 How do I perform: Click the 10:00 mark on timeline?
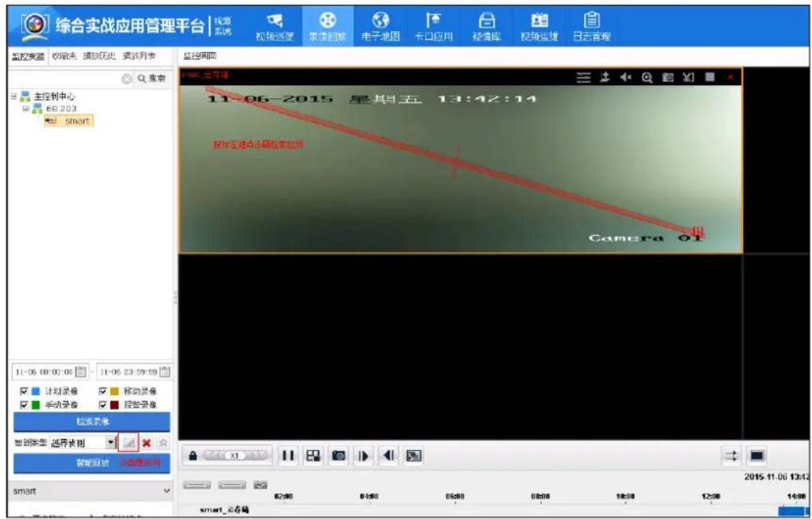coord(625,497)
